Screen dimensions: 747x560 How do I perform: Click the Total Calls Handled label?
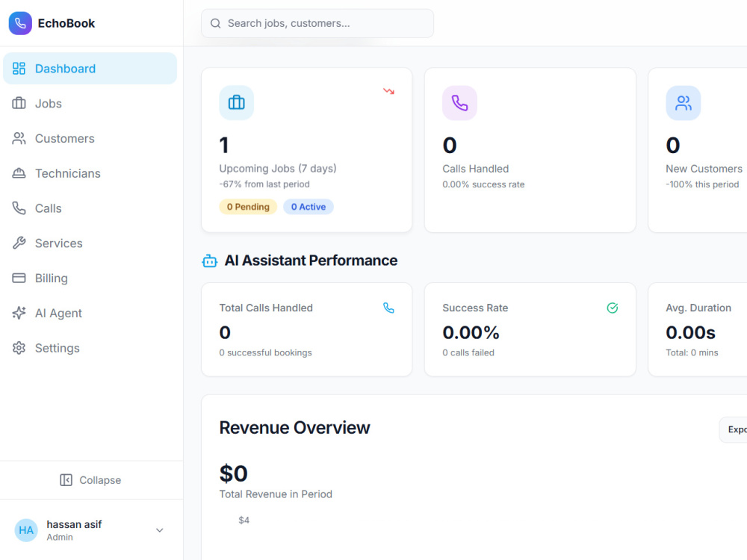click(266, 308)
